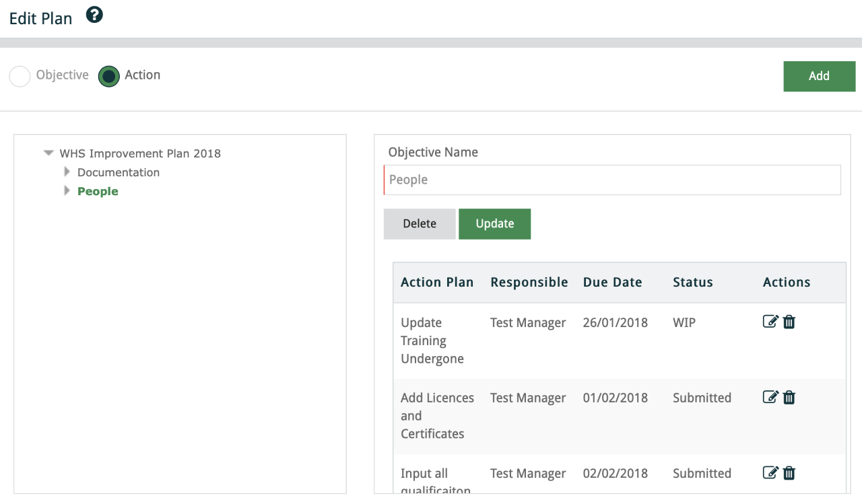Collapse the WHS Improvement Plan 2018 node
This screenshot has width=862, height=504.
click(48, 153)
